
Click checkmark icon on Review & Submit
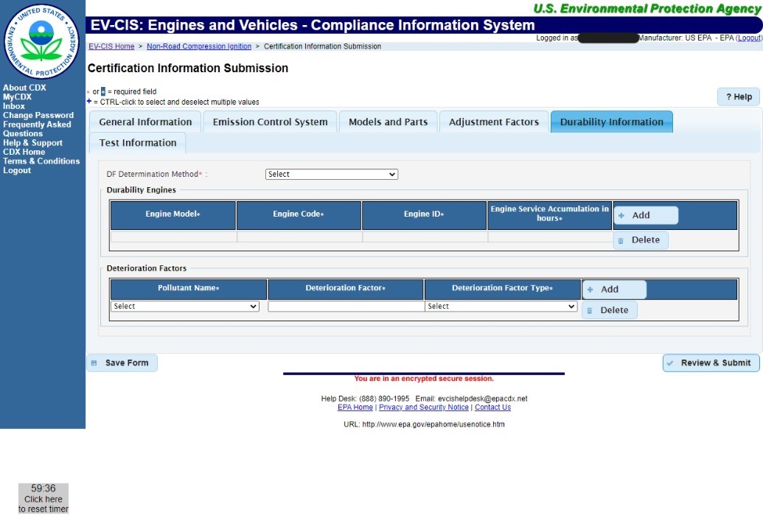670,363
